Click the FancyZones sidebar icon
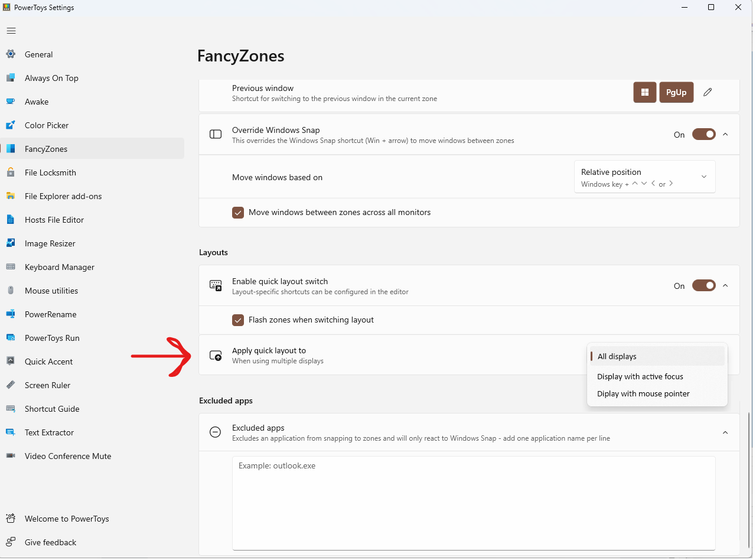Image resolution: width=756 pixels, height=560 pixels. (x=11, y=149)
